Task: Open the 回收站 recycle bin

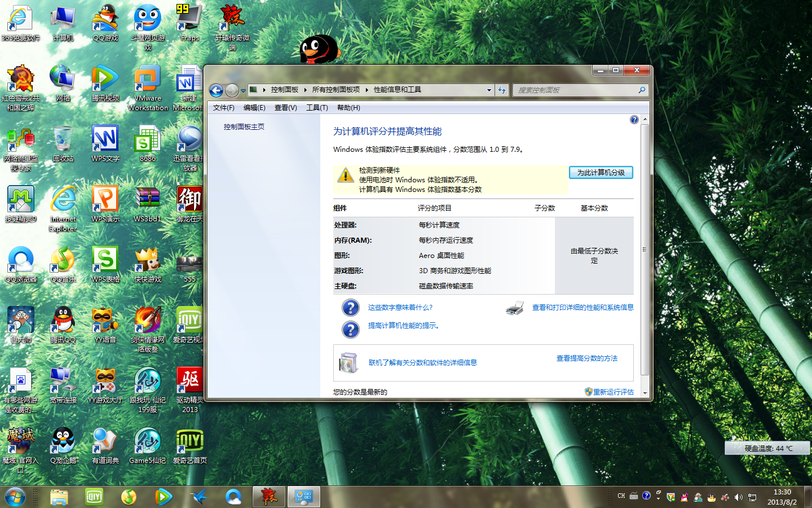Action: coord(63,144)
